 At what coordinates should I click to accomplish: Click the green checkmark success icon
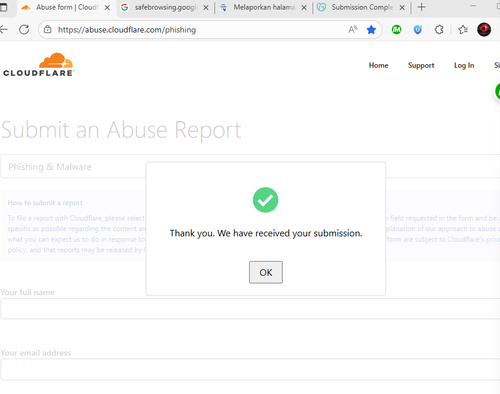coord(265,200)
